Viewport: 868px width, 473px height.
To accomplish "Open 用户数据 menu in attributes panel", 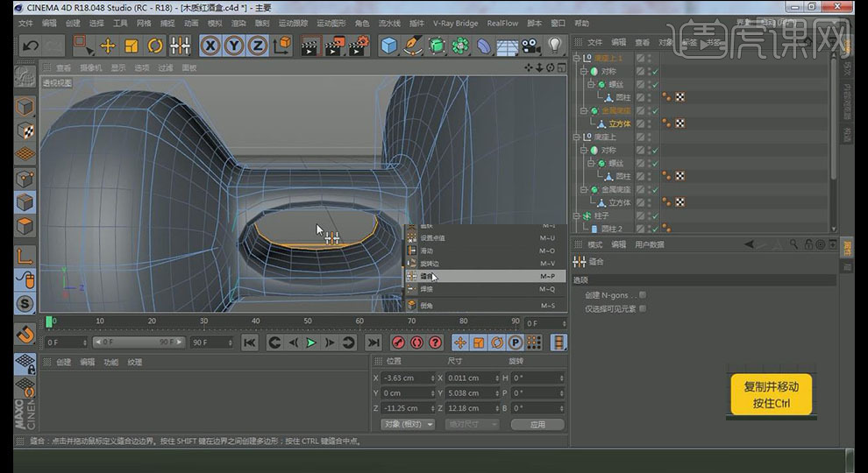I will point(650,244).
